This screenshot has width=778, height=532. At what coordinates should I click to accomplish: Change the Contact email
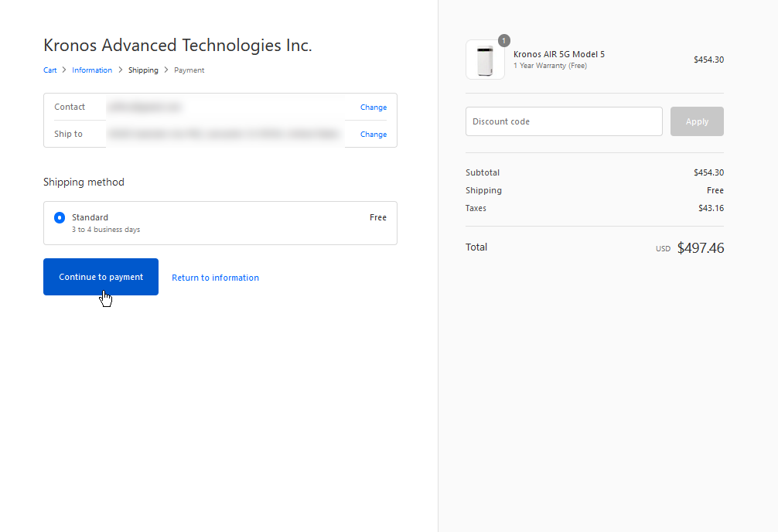pos(373,107)
